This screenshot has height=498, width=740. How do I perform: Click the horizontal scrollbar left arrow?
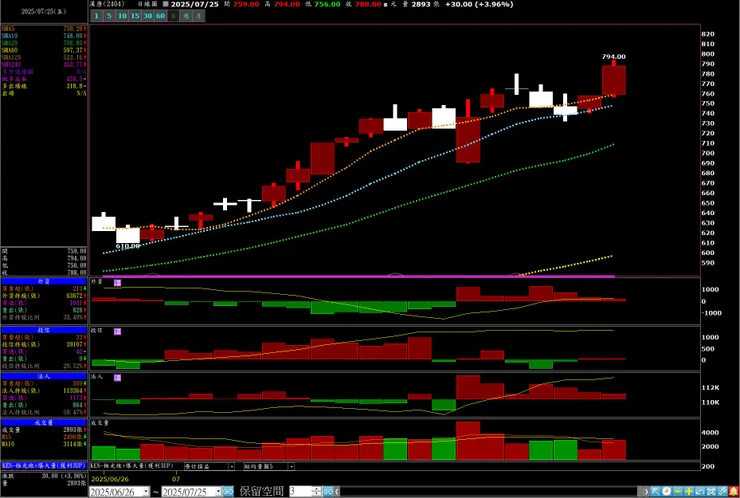click(337, 491)
